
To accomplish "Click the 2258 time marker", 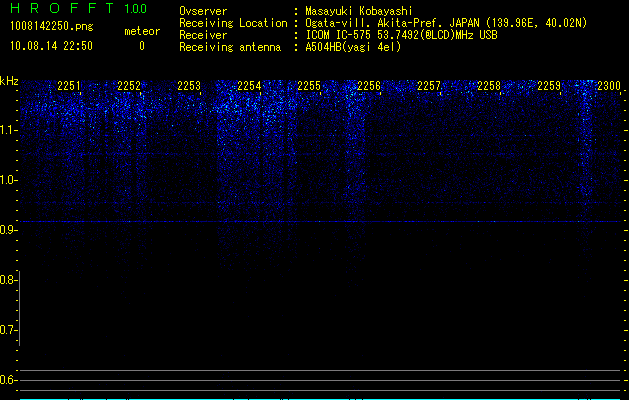I will [x=489, y=86].
